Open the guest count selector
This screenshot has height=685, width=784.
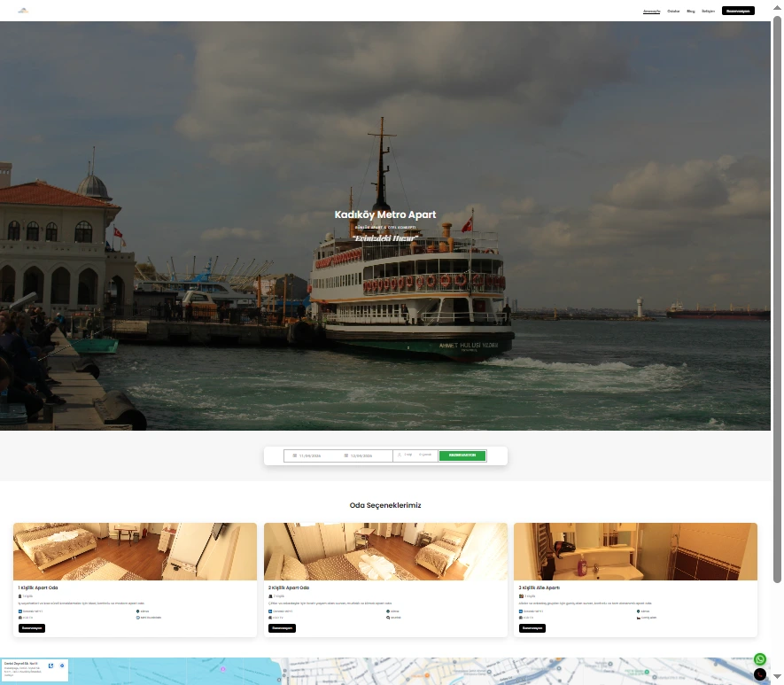tap(415, 455)
